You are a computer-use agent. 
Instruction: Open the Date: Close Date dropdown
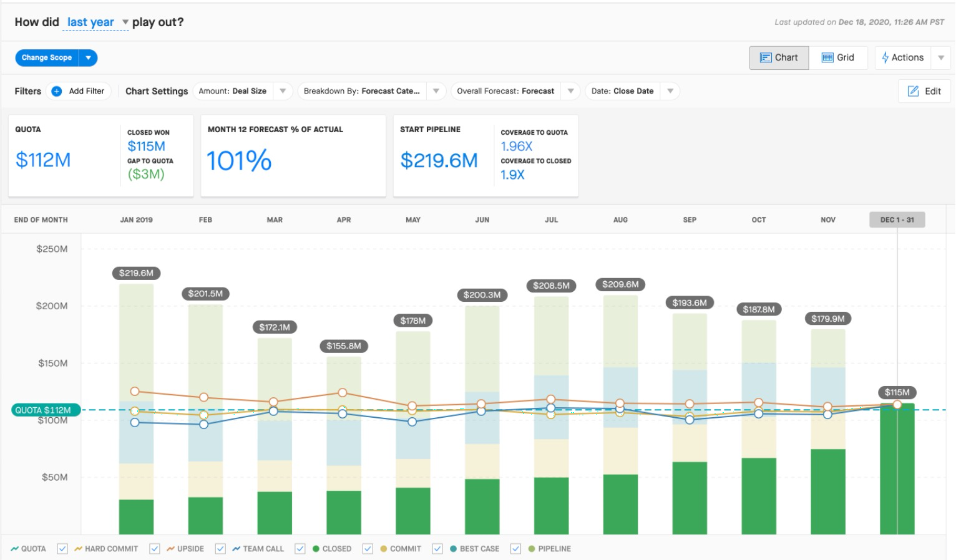[670, 91]
